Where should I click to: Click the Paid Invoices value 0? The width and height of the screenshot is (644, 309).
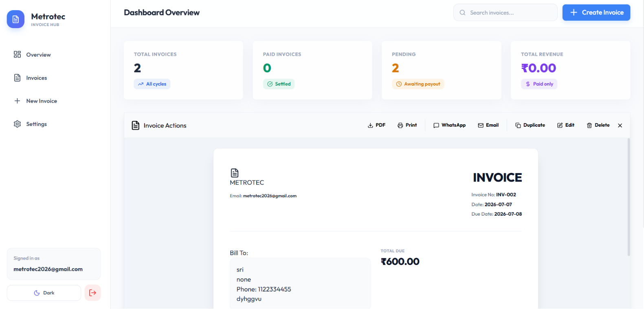(x=267, y=68)
